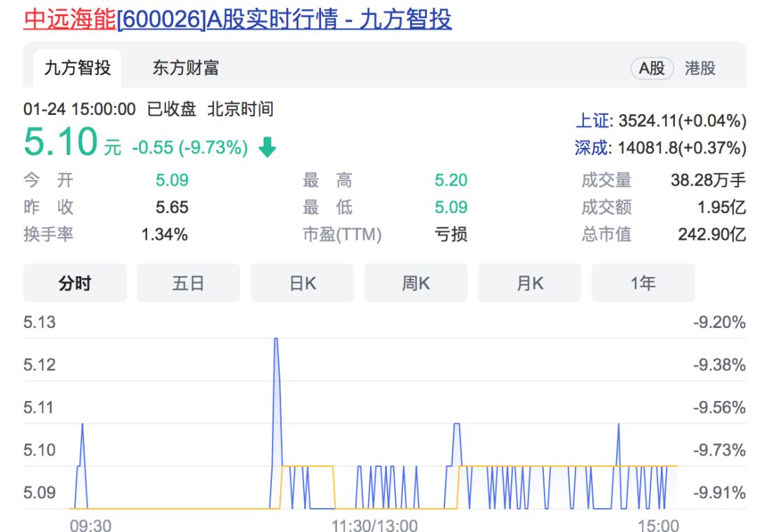Select the 日K chart tab
Screen dimensions: 757x532
[302, 283]
